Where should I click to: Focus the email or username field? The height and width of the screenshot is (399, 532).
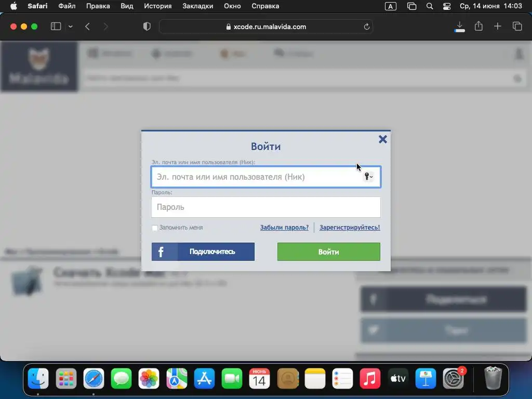tap(266, 177)
